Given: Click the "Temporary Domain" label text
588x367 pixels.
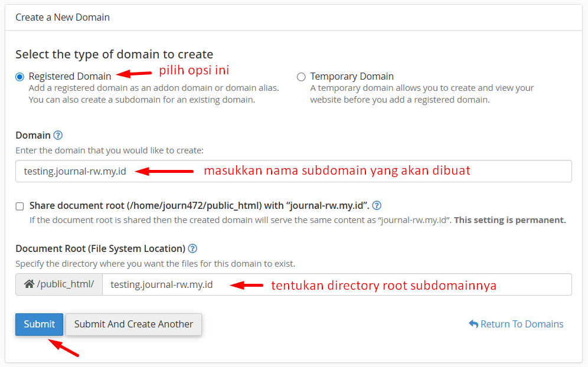Looking at the screenshot, I should (x=352, y=76).
